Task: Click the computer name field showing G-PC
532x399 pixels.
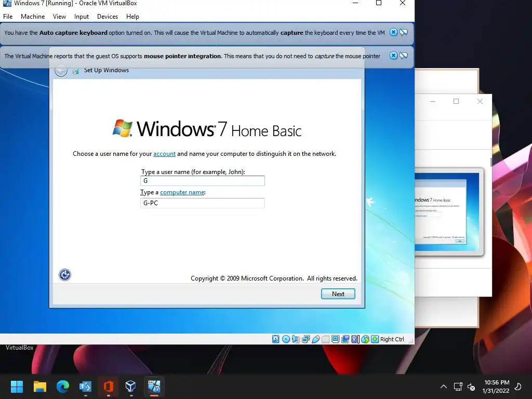Action: tap(203, 203)
